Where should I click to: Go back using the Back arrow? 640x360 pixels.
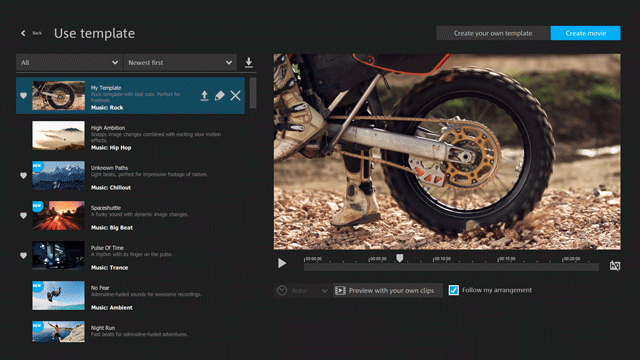(23, 33)
